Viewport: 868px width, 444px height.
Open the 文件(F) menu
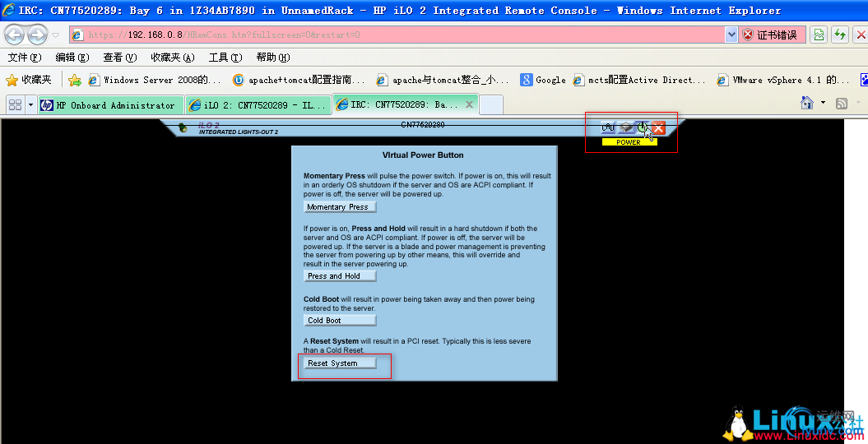click(x=25, y=58)
